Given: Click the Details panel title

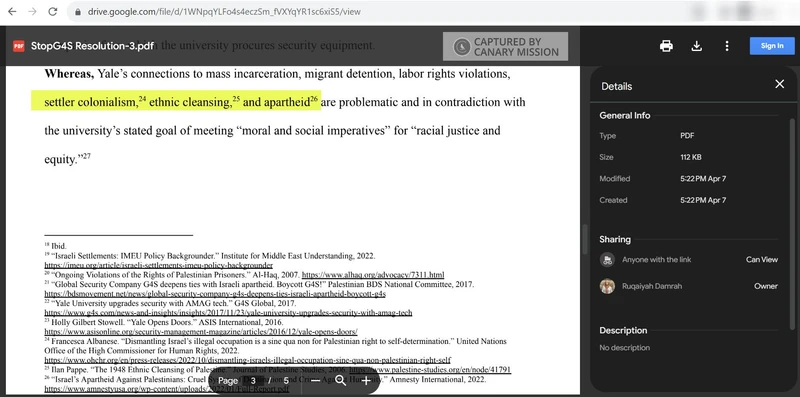Looking at the screenshot, I should coord(616,86).
